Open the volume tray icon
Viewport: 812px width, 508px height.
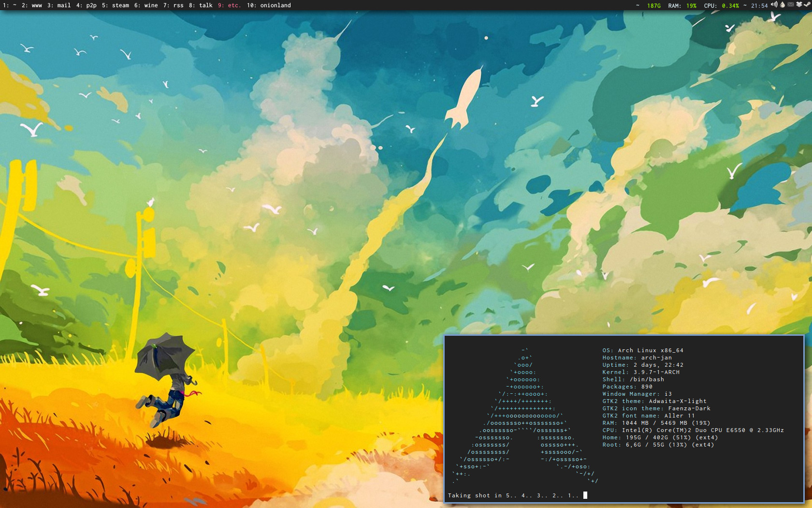point(774,4)
